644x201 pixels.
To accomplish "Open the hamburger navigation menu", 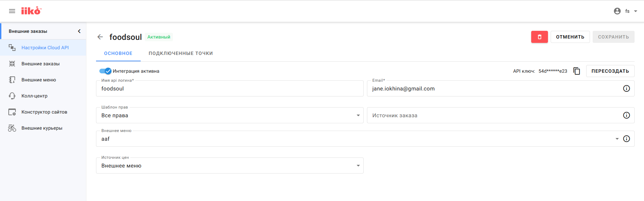I will tap(12, 11).
